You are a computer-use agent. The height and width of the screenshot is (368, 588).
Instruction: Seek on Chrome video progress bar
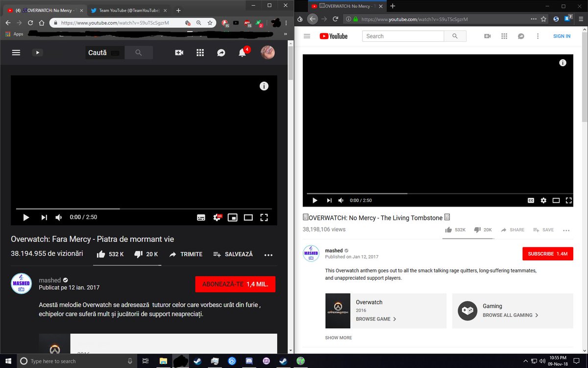click(x=144, y=209)
